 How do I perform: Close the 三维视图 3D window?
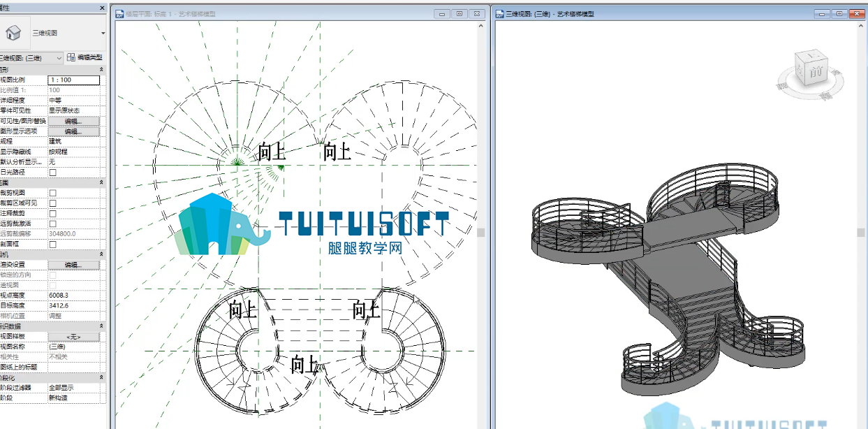(x=857, y=13)
